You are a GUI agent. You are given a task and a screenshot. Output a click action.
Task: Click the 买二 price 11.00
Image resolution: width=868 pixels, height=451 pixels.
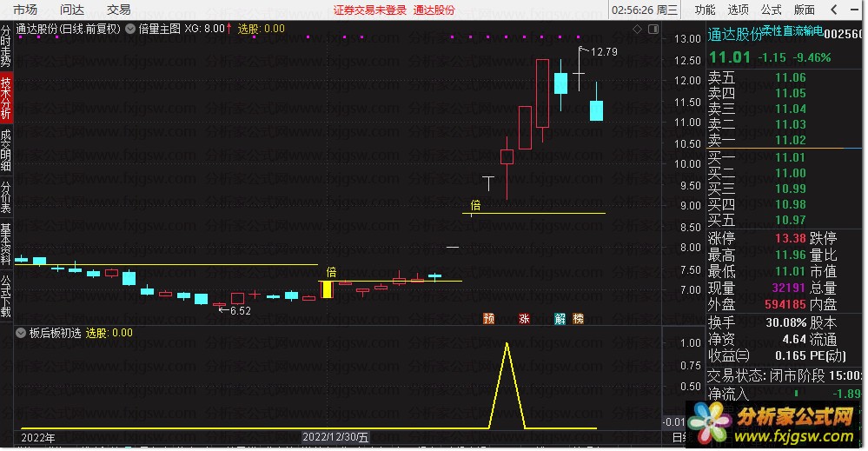click(x=790, y=173)
